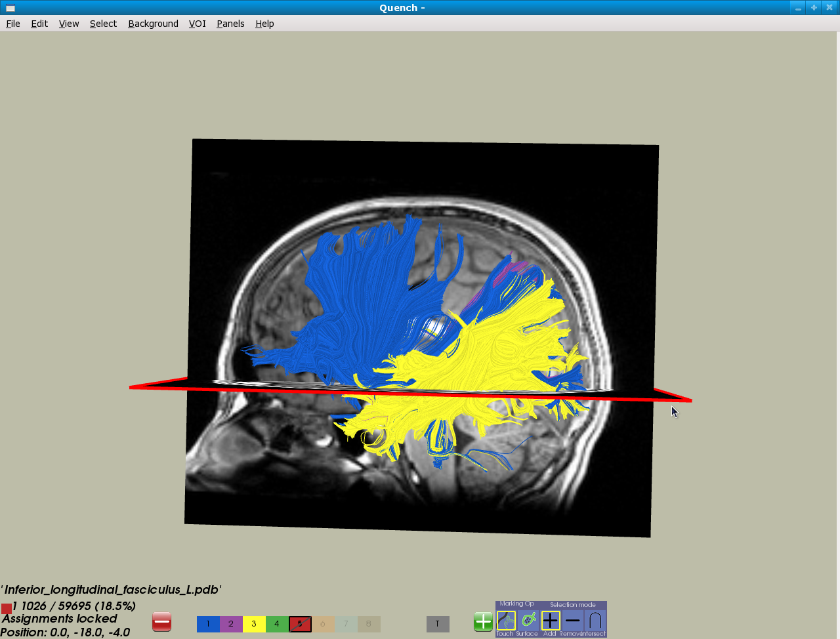Expand the Background menu
840x639 pixels.
click(153, 24)
